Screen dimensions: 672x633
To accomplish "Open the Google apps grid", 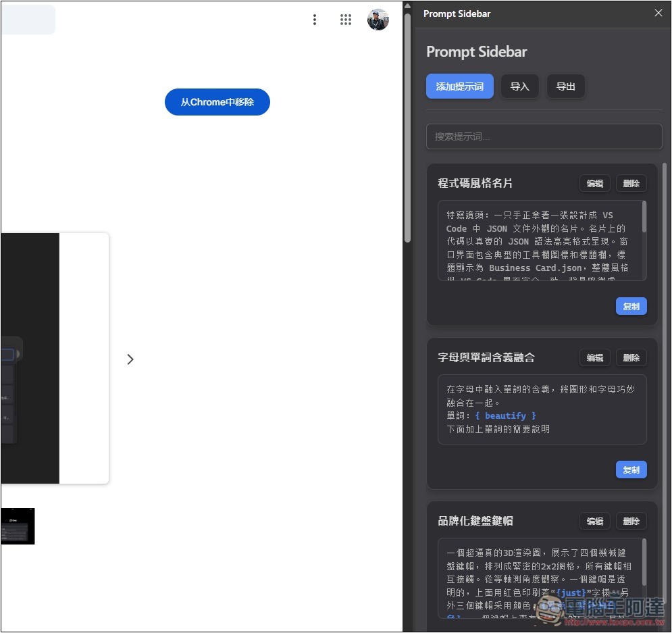I will [345, 20].
